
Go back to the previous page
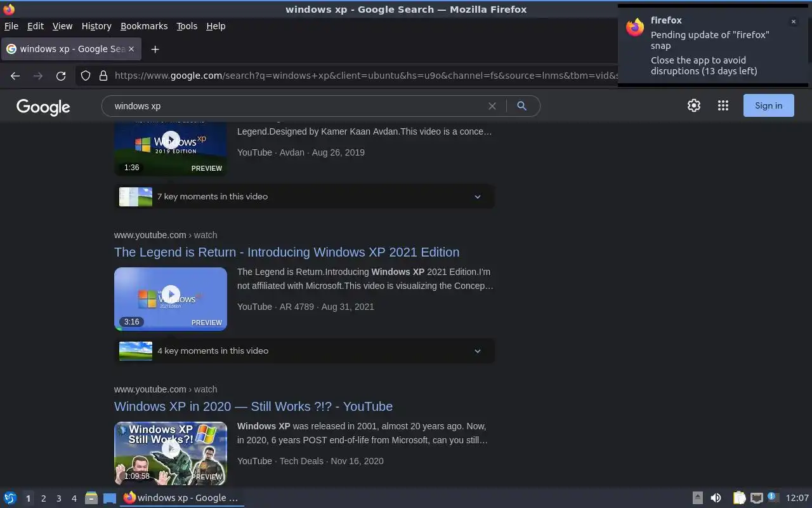[15, 76]
